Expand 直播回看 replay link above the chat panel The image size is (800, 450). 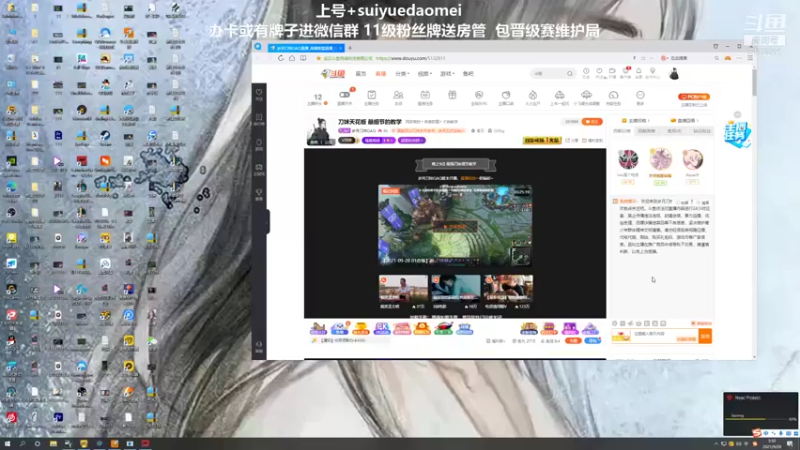[x=685, y=121]
